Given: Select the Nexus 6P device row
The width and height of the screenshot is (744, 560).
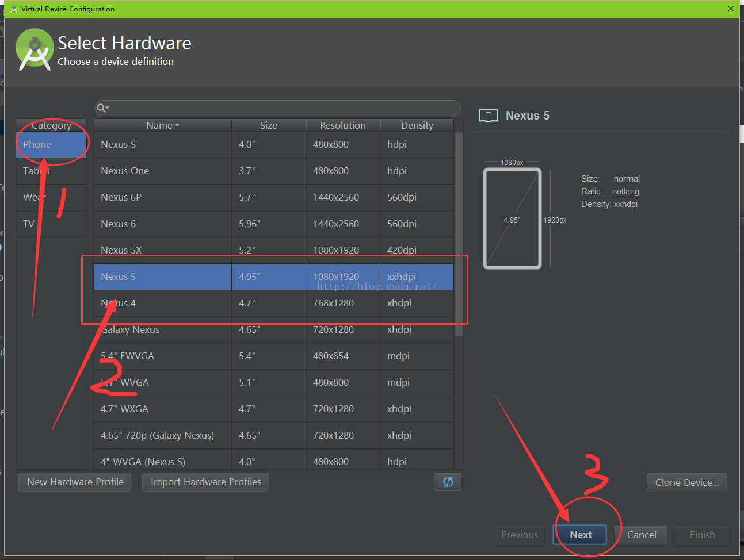Looking at the screenshot, I should tap(274, 197).
